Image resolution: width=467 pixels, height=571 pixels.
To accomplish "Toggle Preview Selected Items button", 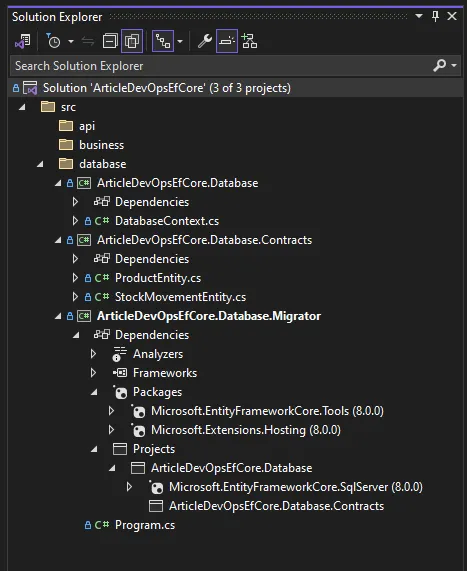I will (227, 41).
